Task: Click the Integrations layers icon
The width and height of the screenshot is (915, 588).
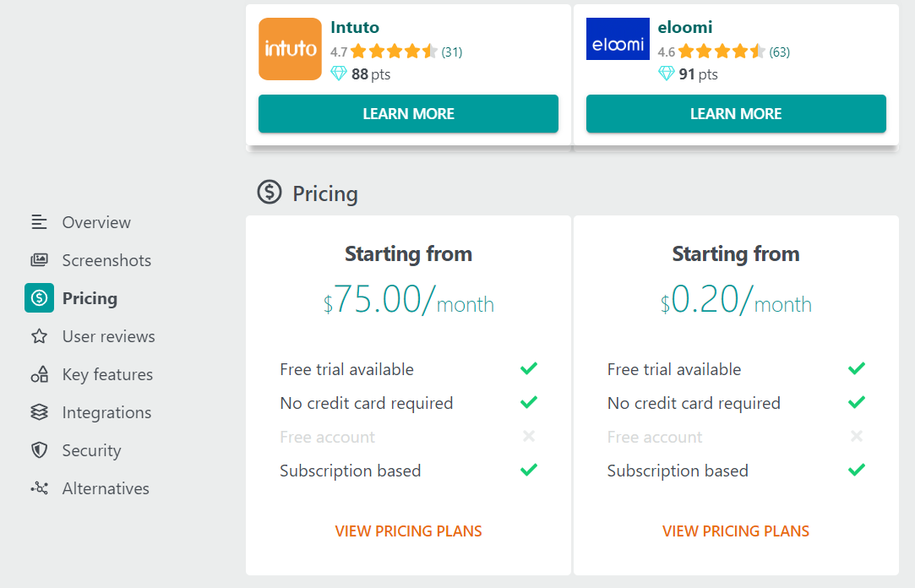Action: coord(38,411)
